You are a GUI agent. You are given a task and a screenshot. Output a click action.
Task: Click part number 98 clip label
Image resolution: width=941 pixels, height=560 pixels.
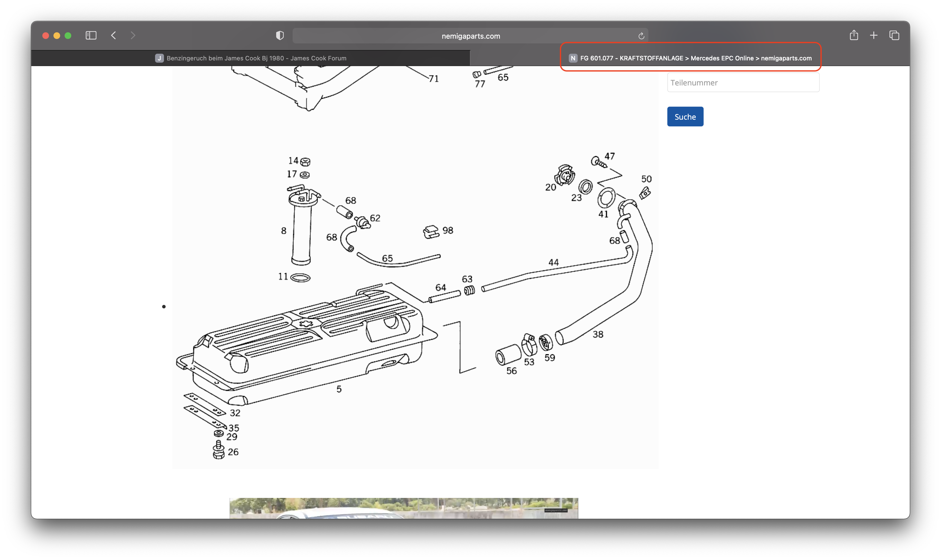click(448, 230)
